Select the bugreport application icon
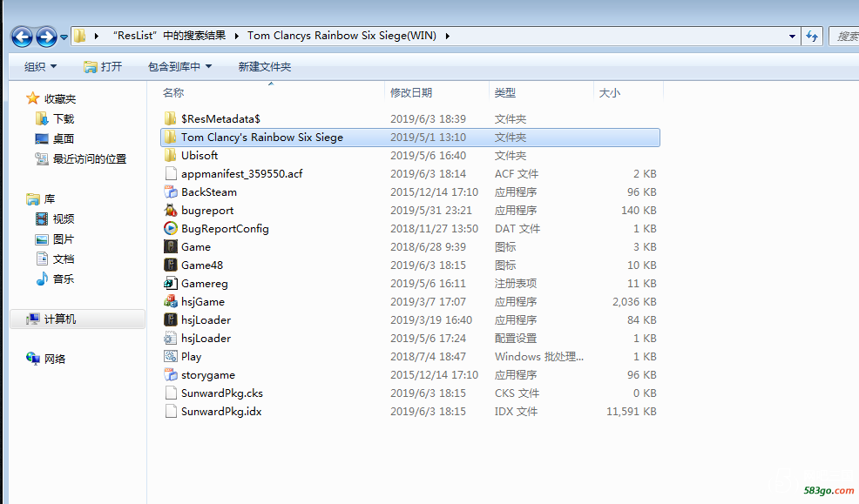 tap(171, 210)
